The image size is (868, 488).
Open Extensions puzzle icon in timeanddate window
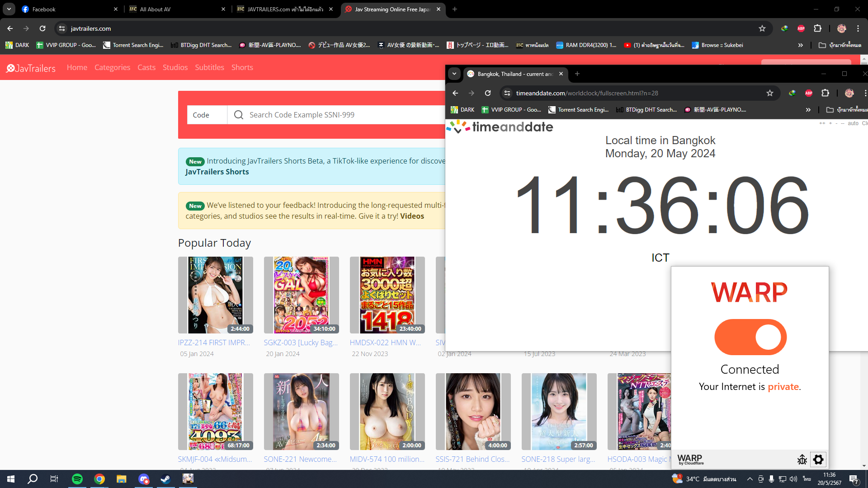click(x=825, y=93)
